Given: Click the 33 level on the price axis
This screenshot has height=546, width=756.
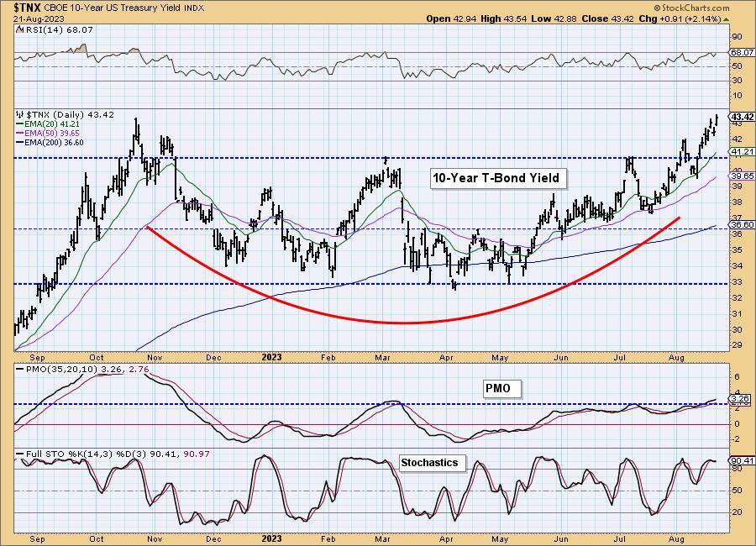Looking at the screenshot, I should pyautogui.click(x=738, y=281).
